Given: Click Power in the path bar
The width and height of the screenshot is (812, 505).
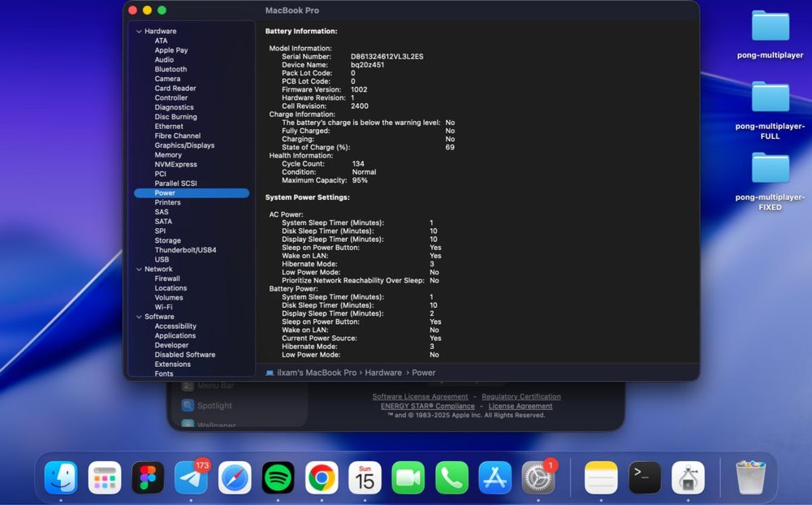Looking at the screenshot, I should 424,373.
